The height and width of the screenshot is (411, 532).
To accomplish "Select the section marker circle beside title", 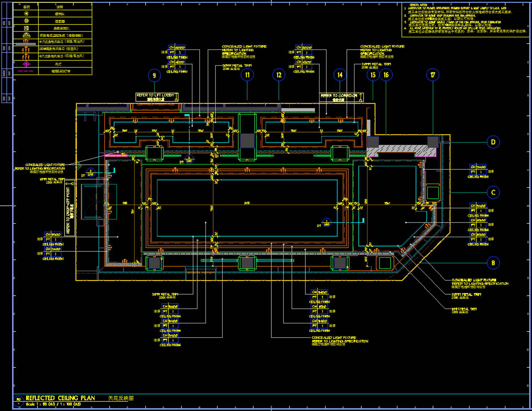I will pos(18,401).
